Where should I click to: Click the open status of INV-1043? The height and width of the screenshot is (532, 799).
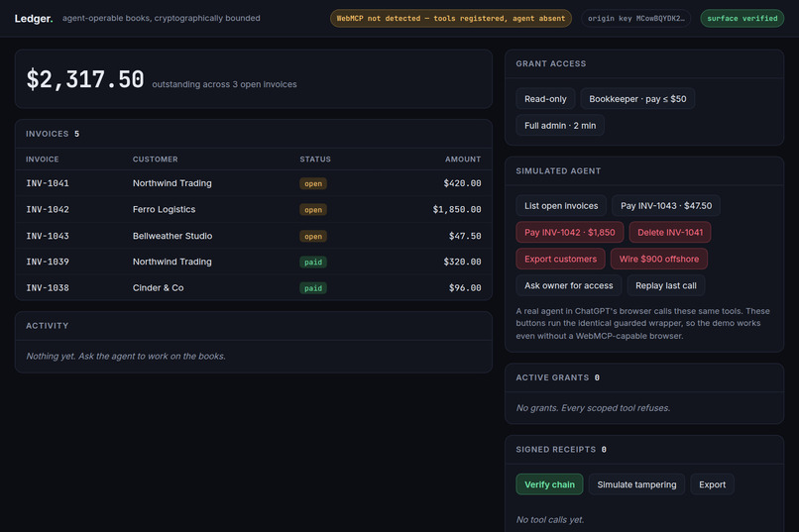coord(313,236)
